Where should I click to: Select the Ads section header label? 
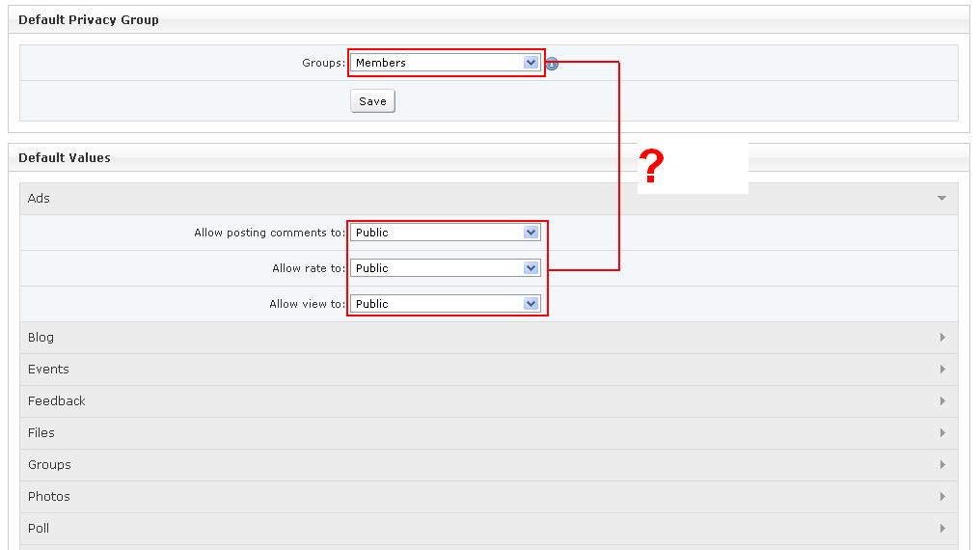(39, 198)
